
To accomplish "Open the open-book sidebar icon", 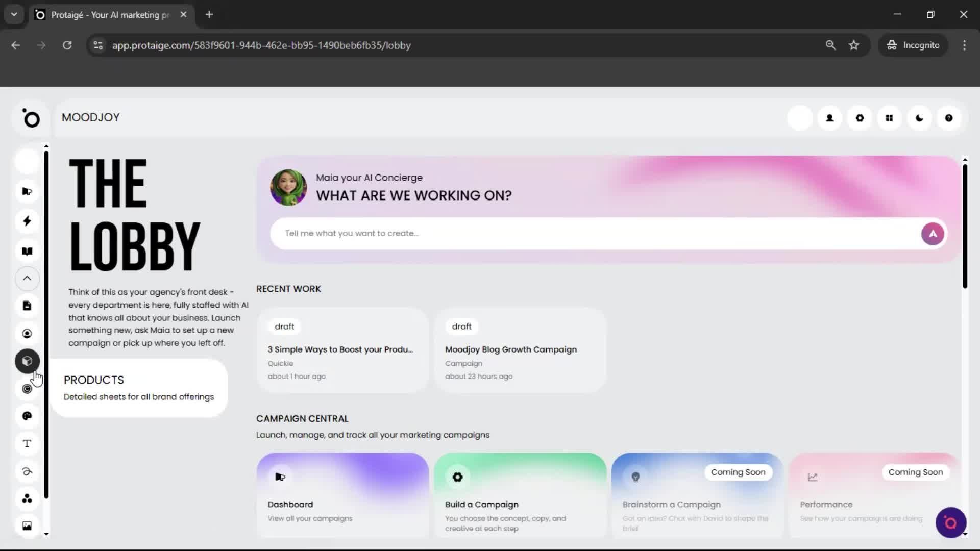I will pos(27,251).
